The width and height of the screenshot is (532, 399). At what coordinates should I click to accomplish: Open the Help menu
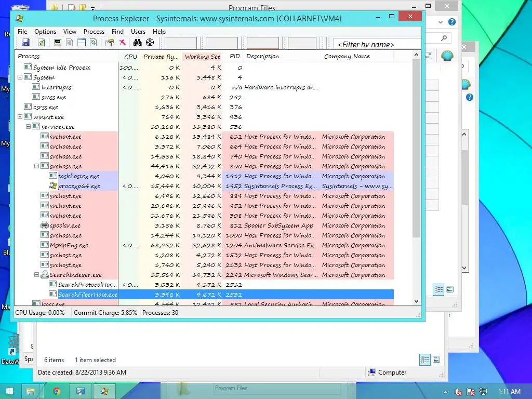tap(159, 32)
